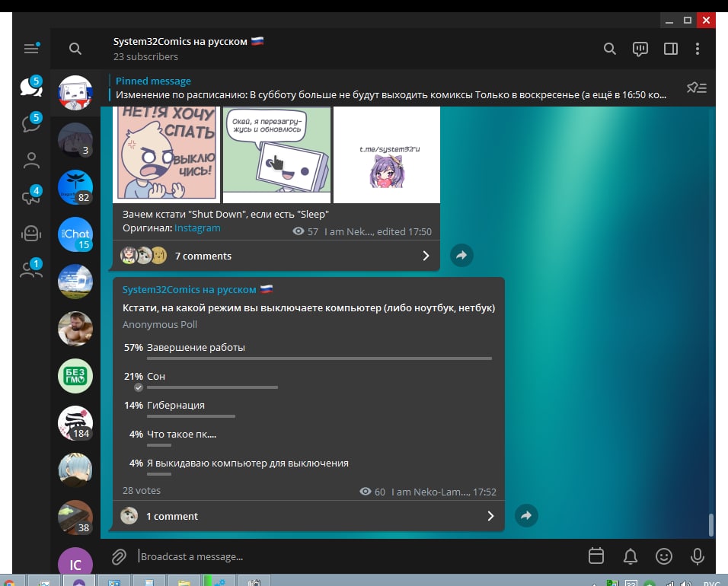
Task: Forward the poll message
Action: click(526, 515)
